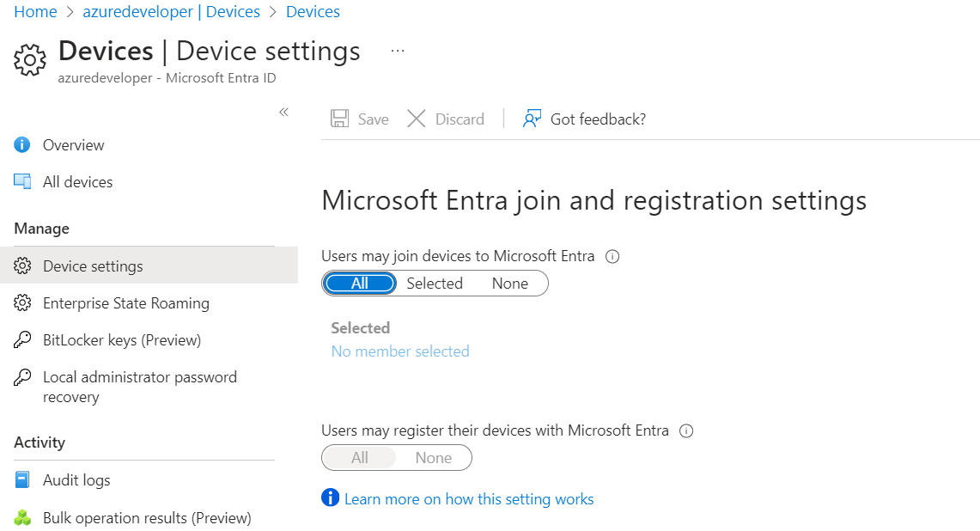980x531 pixels.
Task: Show info for join devices setting
Action: [x=612, y=256]
